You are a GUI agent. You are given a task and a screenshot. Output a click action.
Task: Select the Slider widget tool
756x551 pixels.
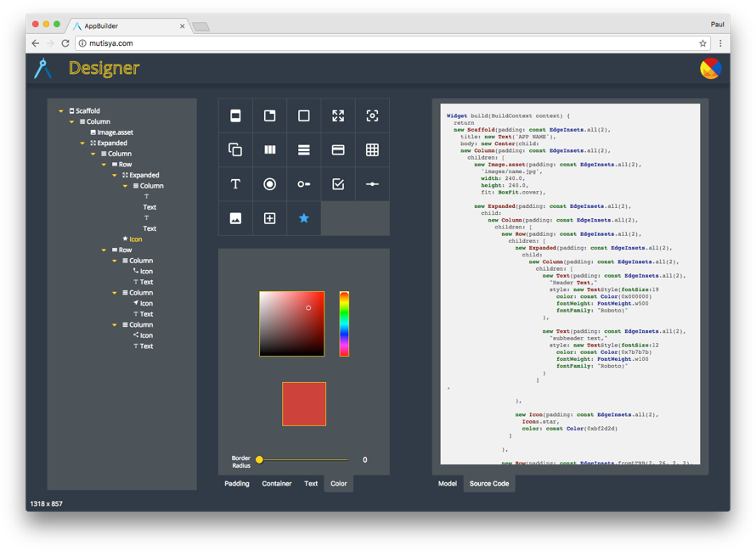372,183
